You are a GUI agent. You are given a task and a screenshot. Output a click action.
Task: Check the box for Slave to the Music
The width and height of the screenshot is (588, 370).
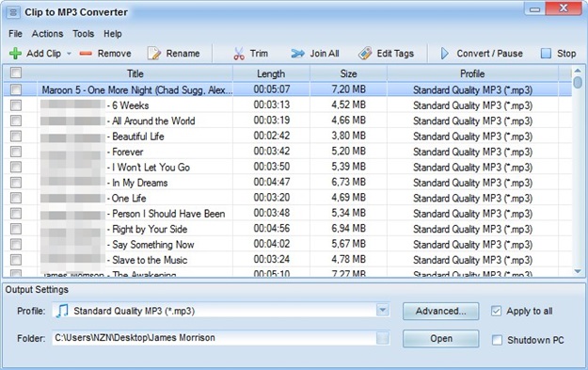click(x=16, y=260)
